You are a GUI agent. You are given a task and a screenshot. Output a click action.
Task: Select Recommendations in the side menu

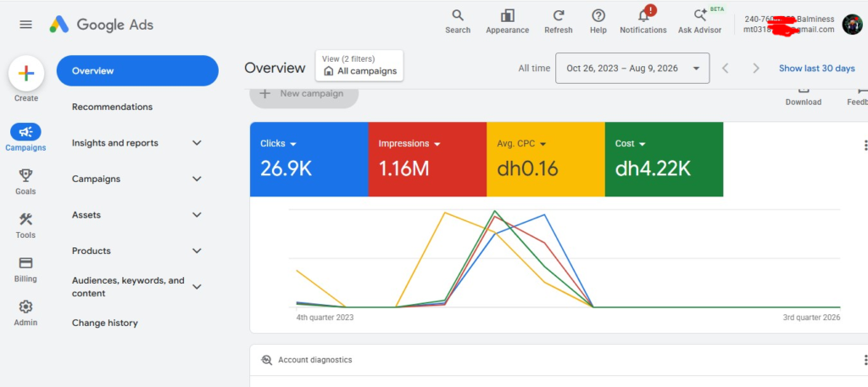(x=113, y=107)
